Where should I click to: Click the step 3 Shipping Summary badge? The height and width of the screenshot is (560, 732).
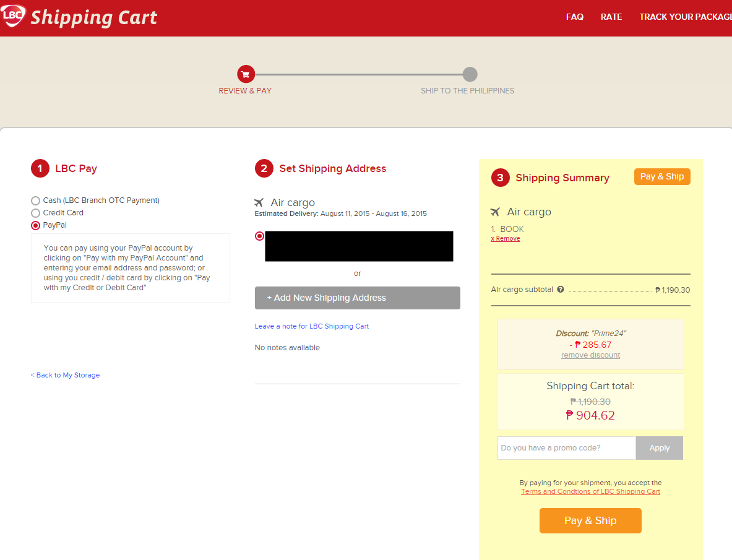[x=500, y=178]
